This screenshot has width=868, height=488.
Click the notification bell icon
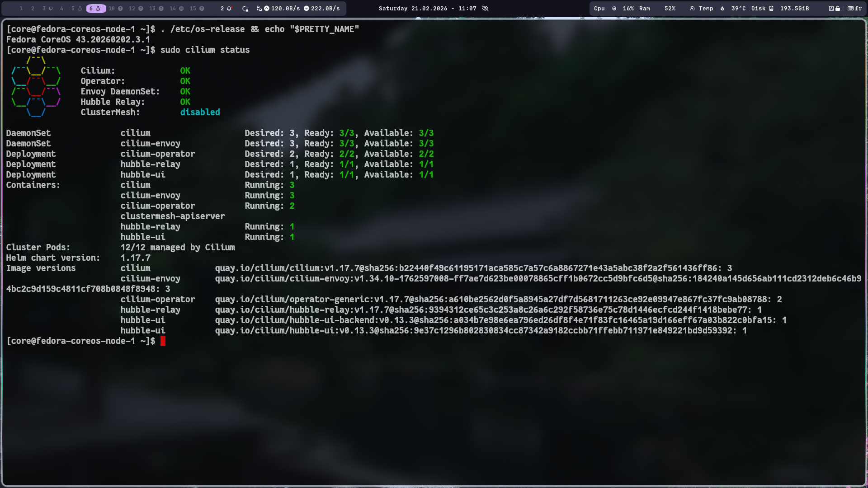click(x=229, y=9)
